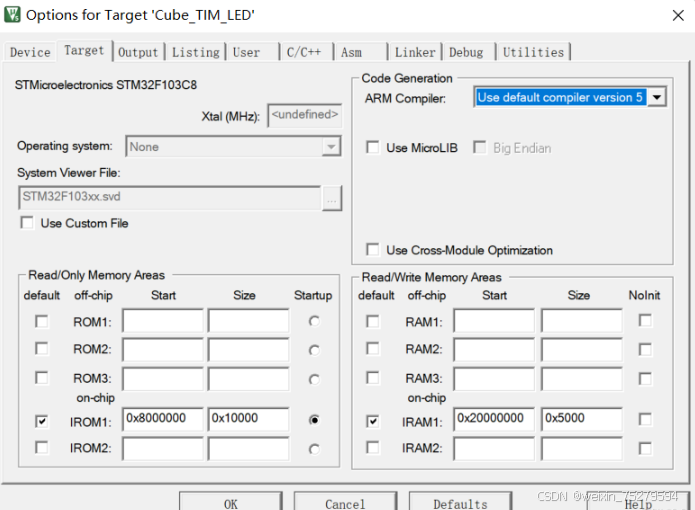Switch to the Output tab
Image resolution: width=695 pixels, height=510 pixels.
click(138, 52)
